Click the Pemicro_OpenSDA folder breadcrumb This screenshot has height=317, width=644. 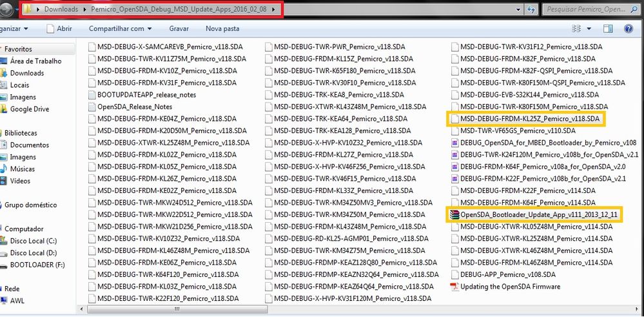177,10
